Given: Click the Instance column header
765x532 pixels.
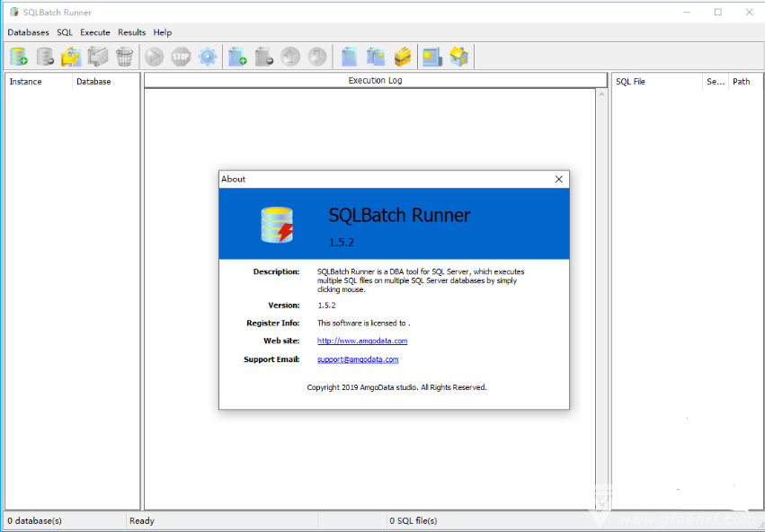Looking at the screenshot, I should click(x=39, y=82).
